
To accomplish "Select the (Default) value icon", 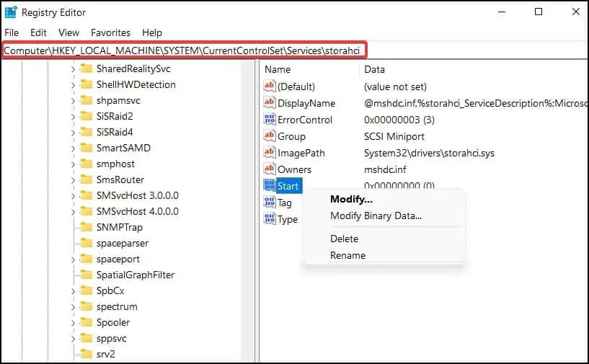I will pos(270,86).
